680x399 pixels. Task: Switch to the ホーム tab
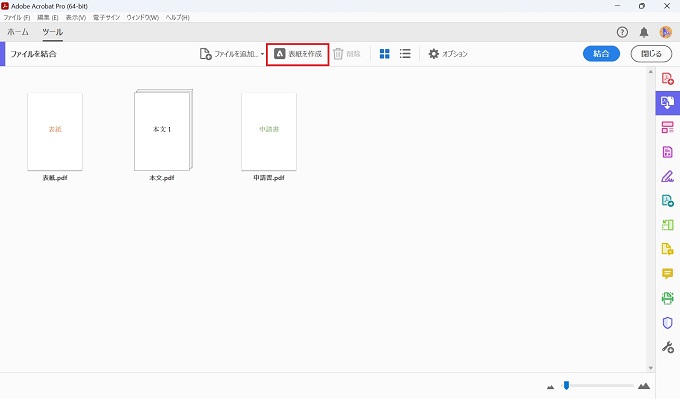click(18, 32)
